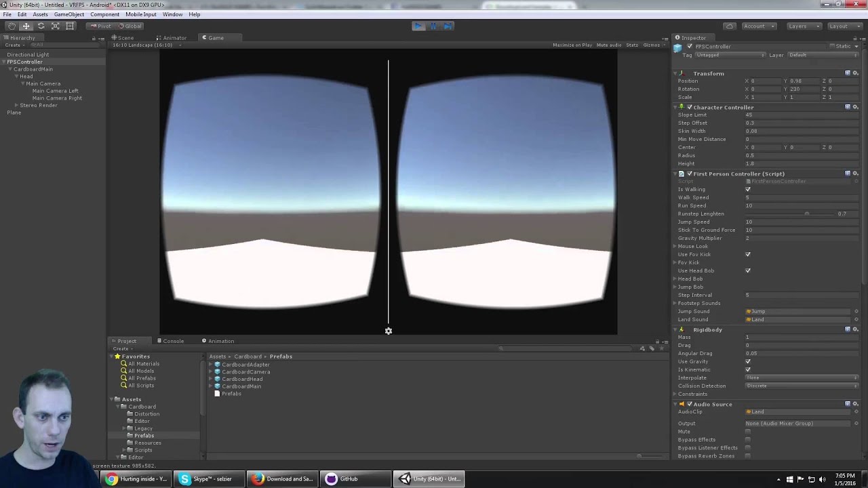Viewport: 868px width, 488px height.
Task: Open the GameObject menu
Action: pyautogui.click(x=68, y=14)
